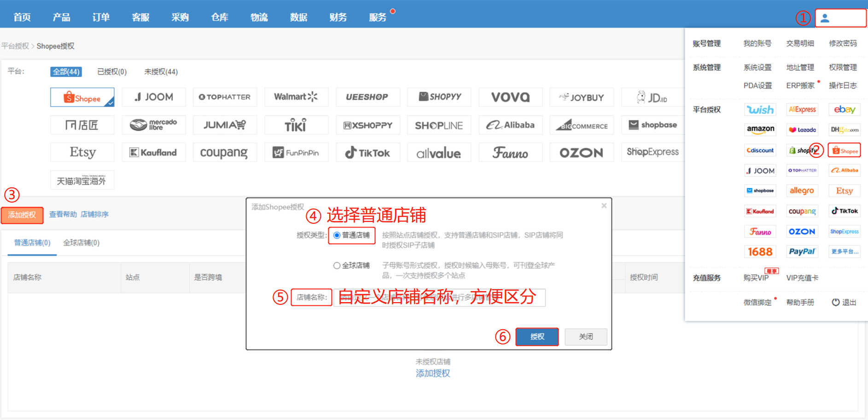This screenshot has height=420, width=868.
Task: Filter platforms by 已授权(0)
Action: pos(112,72)
